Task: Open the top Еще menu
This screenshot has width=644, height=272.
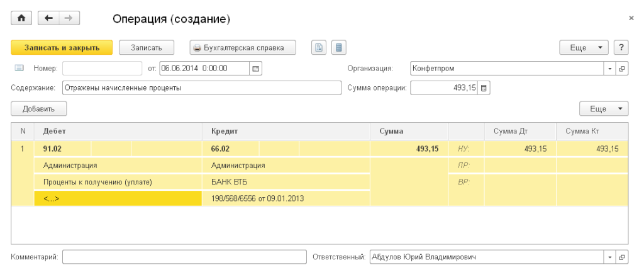Action: pos(584,48)
